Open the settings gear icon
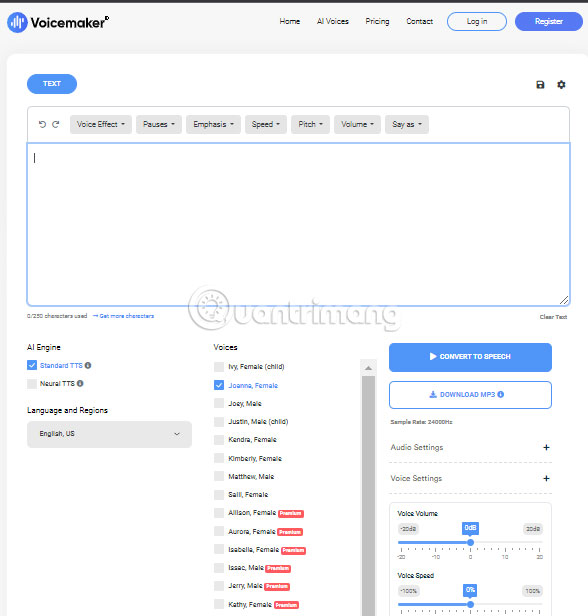 pyautogui.click(x=561, y=84)
